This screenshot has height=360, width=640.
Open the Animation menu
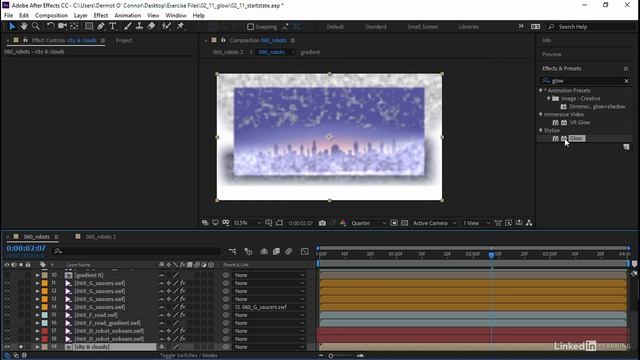(127, 16)
